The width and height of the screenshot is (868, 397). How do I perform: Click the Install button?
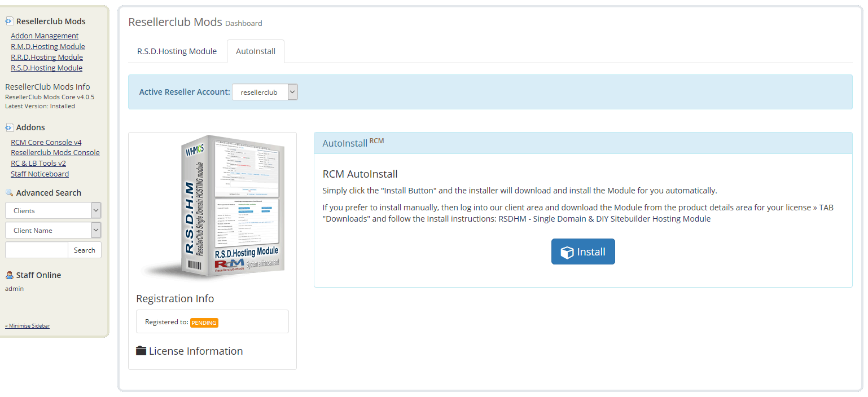click(583, 252)
